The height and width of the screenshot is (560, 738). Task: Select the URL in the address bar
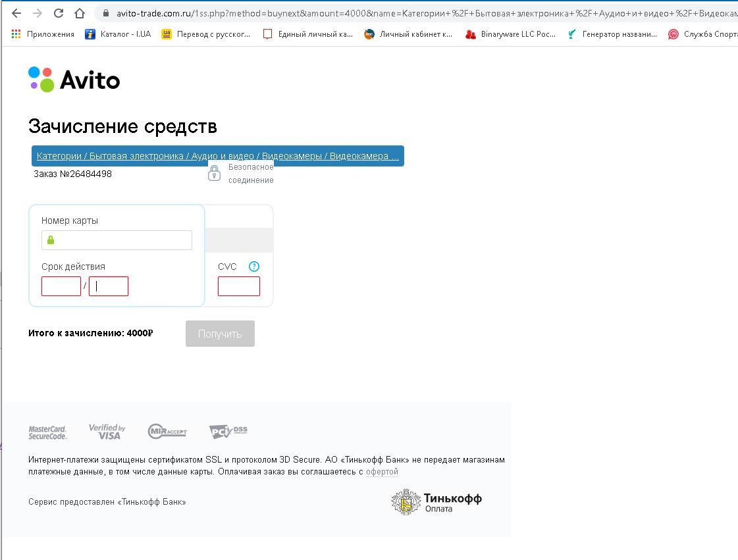[426, 13]
